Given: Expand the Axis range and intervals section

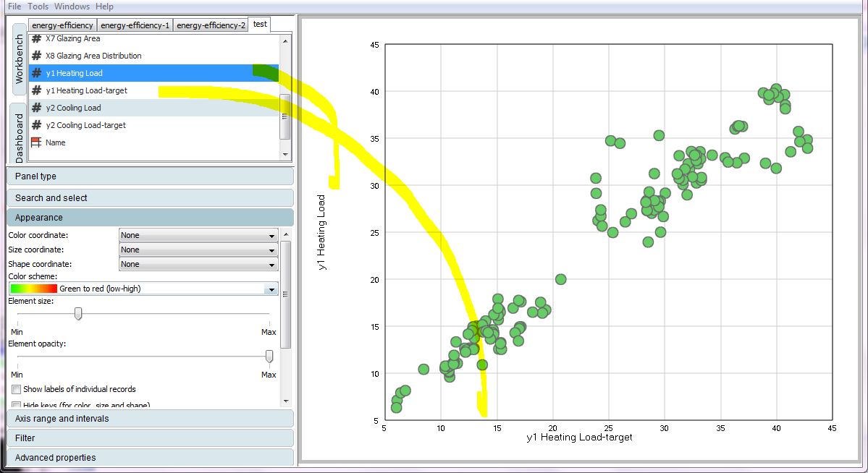Looking at the screenshot, I should point(150,419).
